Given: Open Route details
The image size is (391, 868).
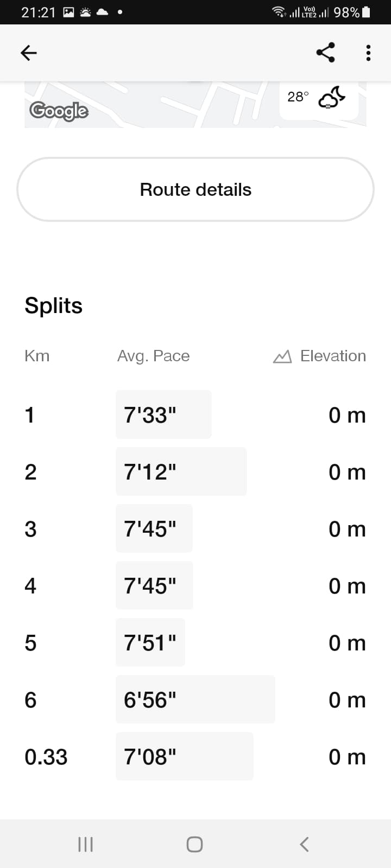Looking at the screenshot, I should pyautogui.click(x=195, y=189).
